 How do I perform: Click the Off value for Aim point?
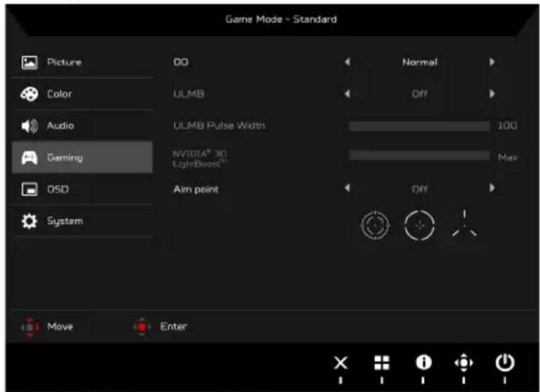coord(420,189)
